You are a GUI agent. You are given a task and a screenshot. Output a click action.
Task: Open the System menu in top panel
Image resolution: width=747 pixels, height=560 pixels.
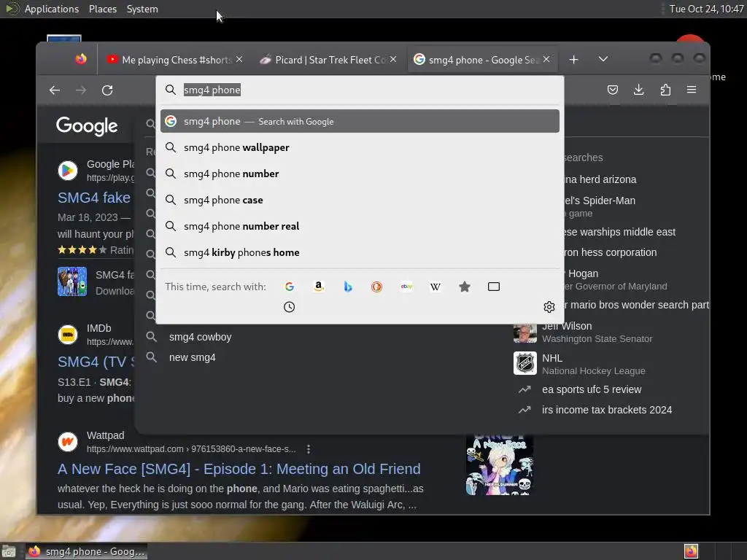(142, 9)
